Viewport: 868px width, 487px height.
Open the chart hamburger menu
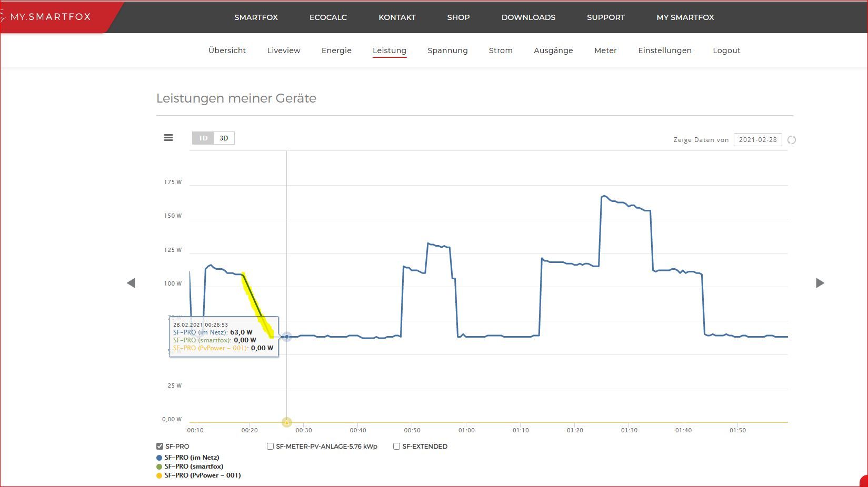(168, 138)
